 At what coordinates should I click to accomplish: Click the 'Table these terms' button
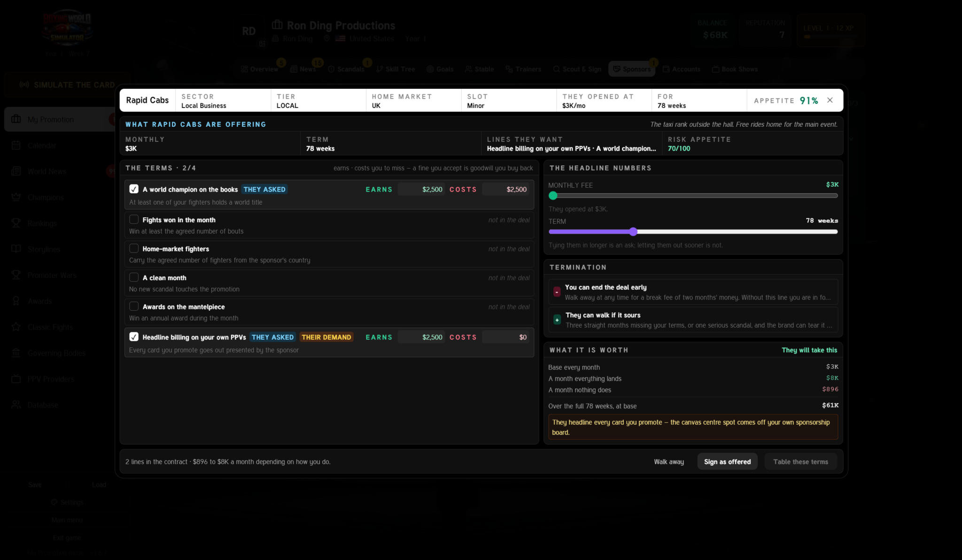tap(800, 462)
